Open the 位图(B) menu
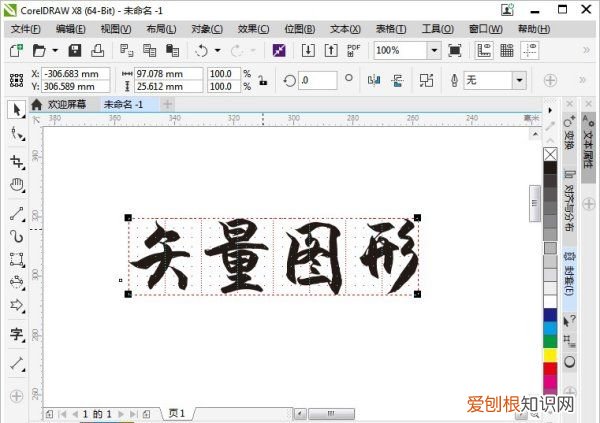 tap(300, 29)
